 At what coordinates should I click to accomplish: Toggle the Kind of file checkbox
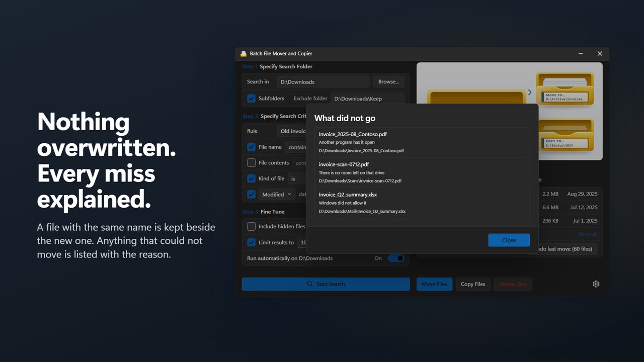(251, 178)
